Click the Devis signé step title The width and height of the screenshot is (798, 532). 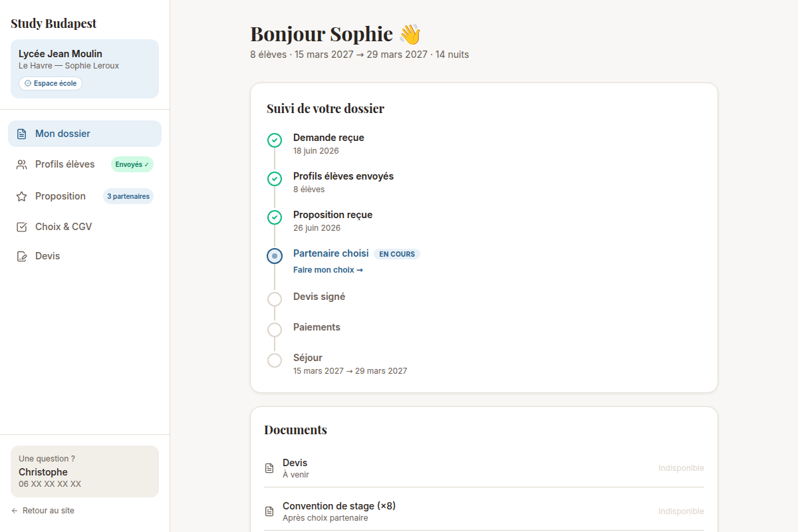pyautogui.click(x=319, y=297)
